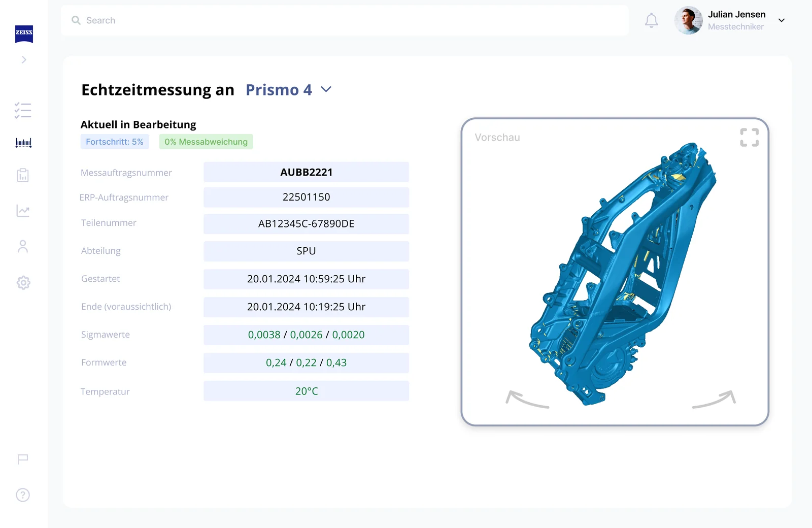812x528 pixels.
Task: Click the start time 20.01.2024 10:59:25 Uhr
Action: tap(306, 279)
